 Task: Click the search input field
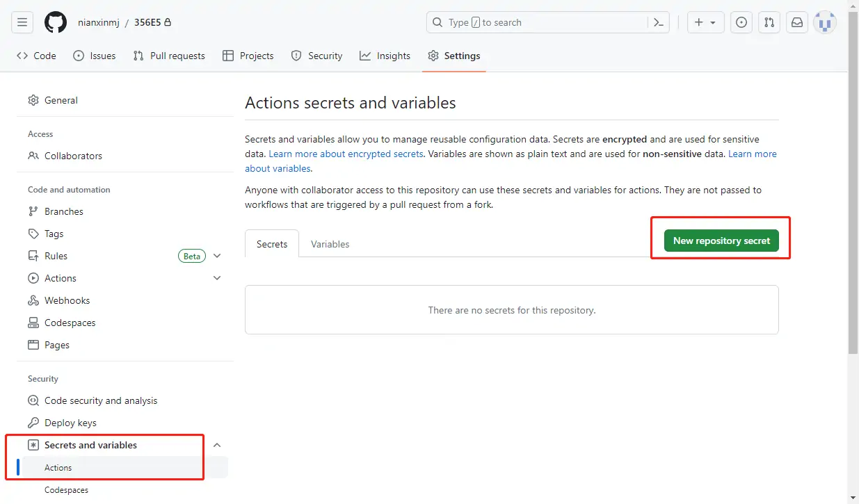click(536, 22)
